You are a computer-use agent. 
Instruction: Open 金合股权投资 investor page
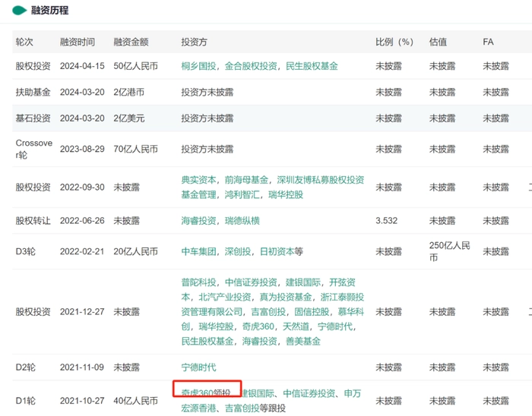point(251,66)
